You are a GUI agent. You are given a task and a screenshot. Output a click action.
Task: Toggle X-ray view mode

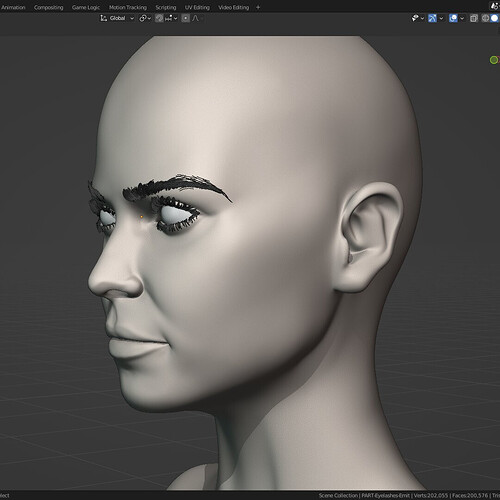tap(474, 18)
